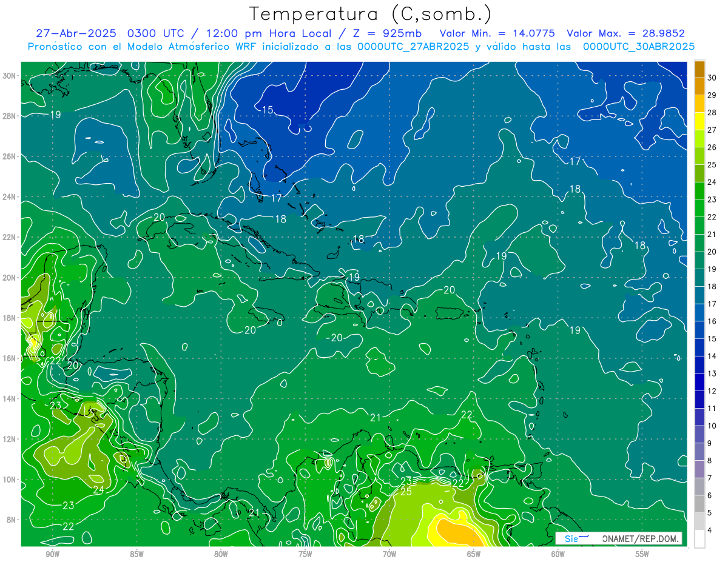
Task: Click the "75W" longitude axis label
Action: (x=305, y=554)
